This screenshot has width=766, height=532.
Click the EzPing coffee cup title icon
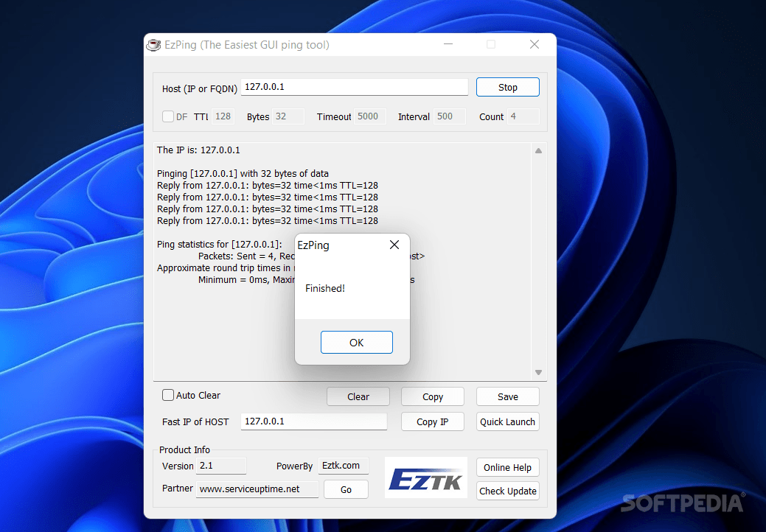pyautogui.click(x=153, y=45)
